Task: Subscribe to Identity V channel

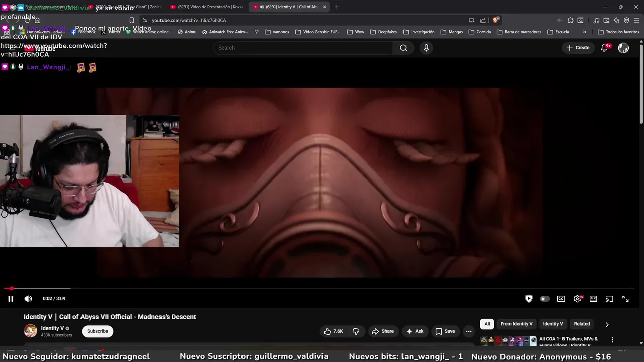Action: pos(98,331)
